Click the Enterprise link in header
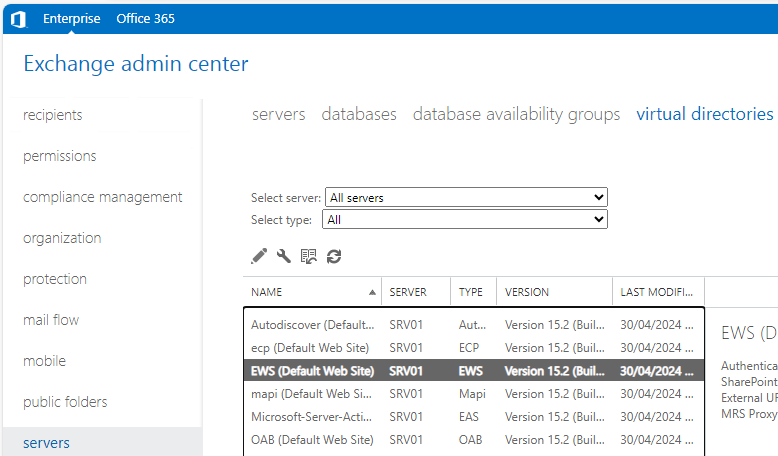778x456 pixels. pos(71,19)
